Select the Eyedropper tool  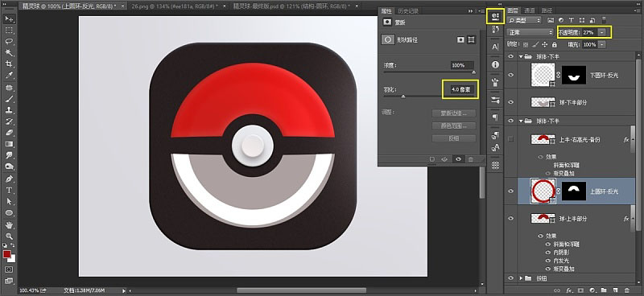point(9,75)
